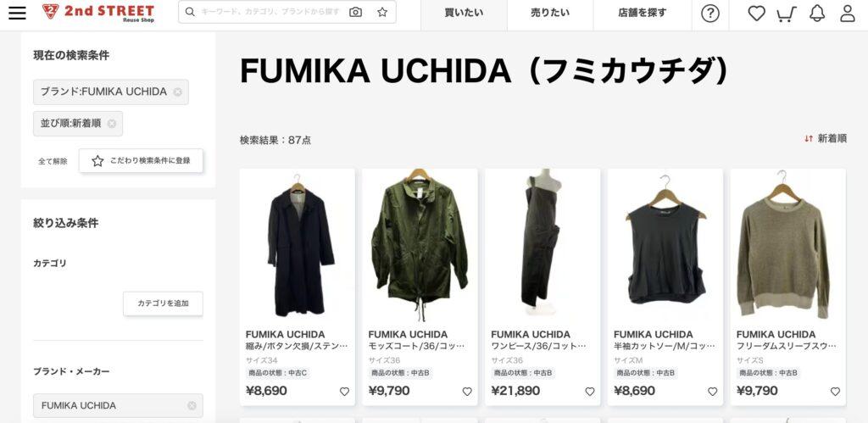Click the keyword search input field

270,12
